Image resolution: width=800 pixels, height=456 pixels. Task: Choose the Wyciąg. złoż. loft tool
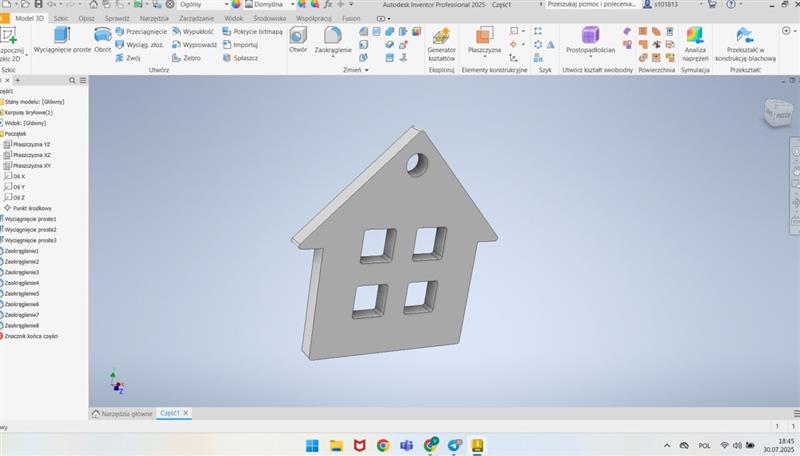tap(140, 45)
